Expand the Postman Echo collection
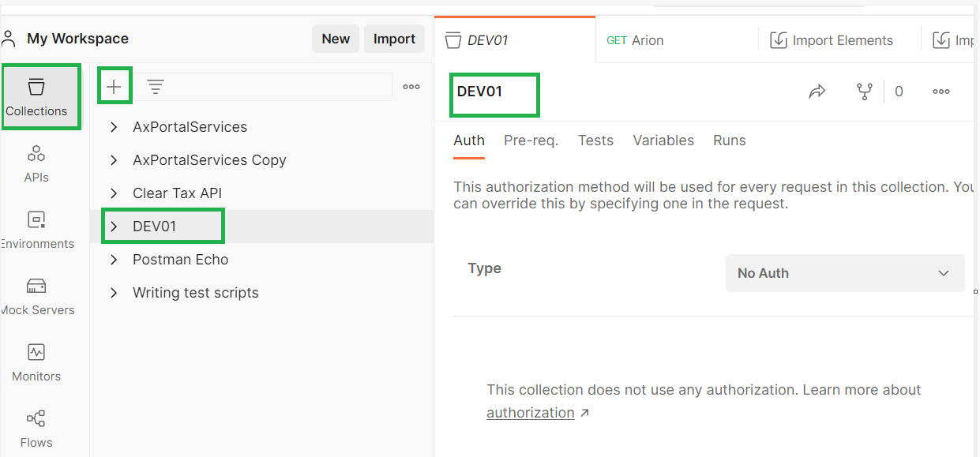The image size is (980, 457). (x=114, y=260)
